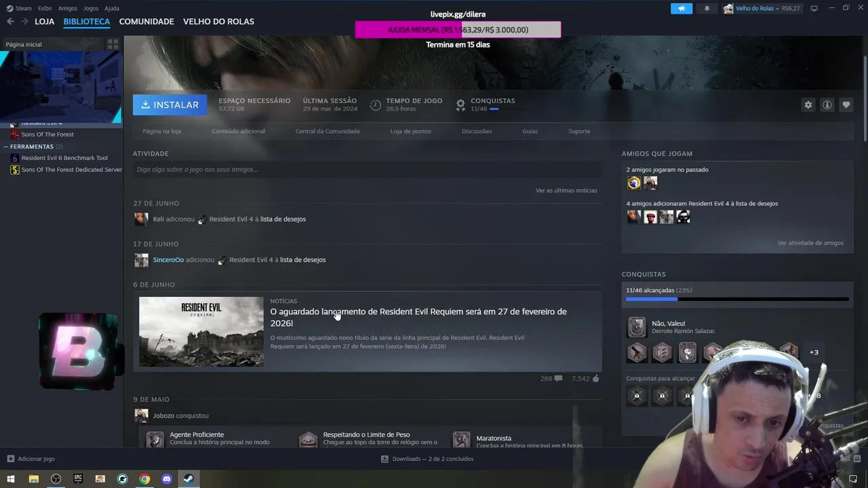868x488 pixels.
Task: Open the Amigos menu
Action: [x=68, y=8]
